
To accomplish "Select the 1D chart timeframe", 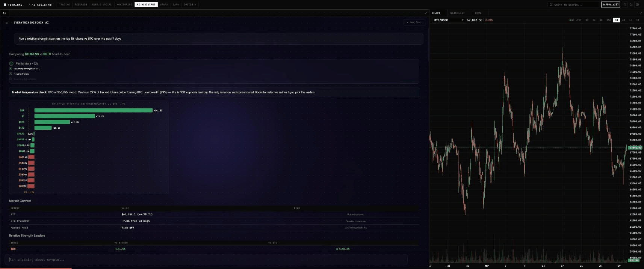I will (x=630, y=20).
